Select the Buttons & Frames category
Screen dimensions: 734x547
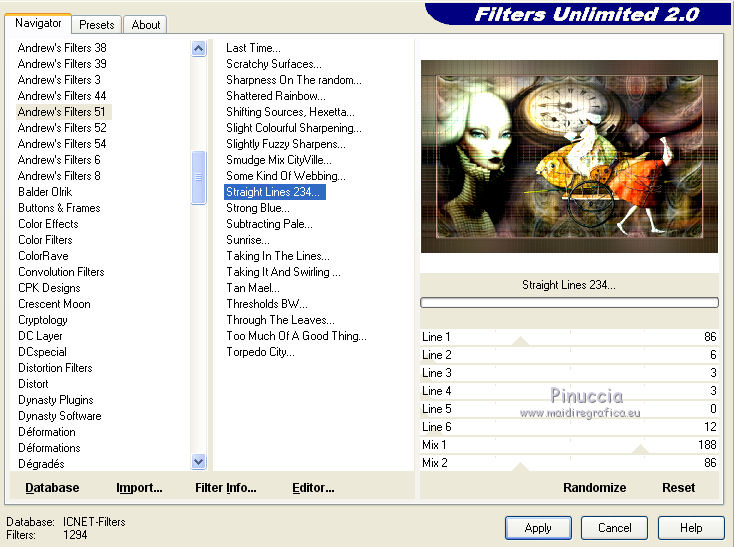click(x=59, y=208)
